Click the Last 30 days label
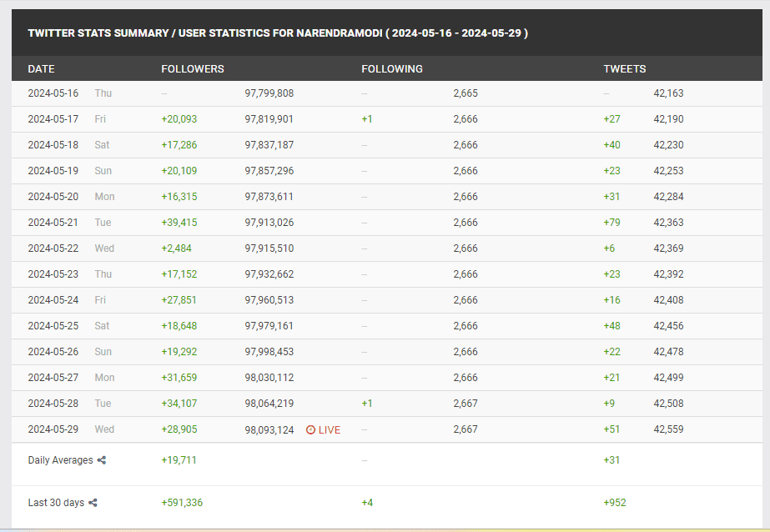This screenshot has height=532, width=770. [56, 503]
